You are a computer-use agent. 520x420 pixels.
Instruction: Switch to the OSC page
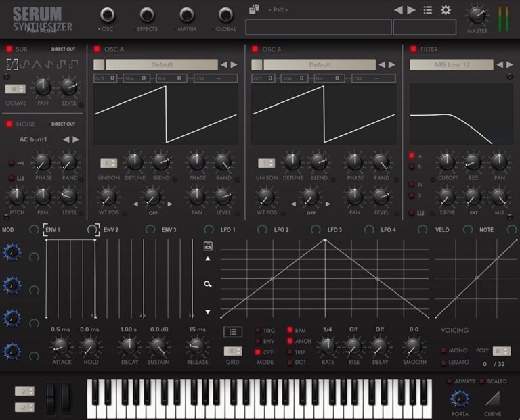click(108, 15)
